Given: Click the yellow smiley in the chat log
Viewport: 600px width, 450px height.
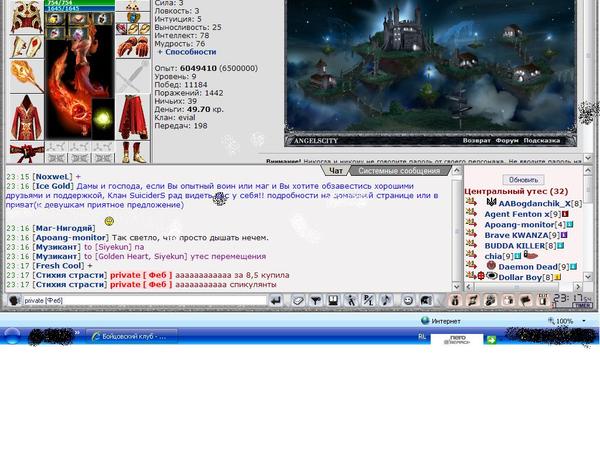Looking at the screenshot, I should pos(109,221).
